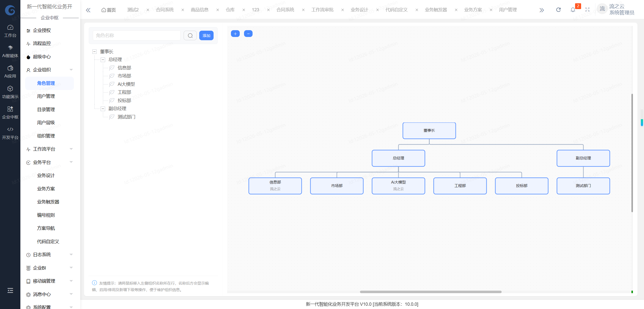Open the 企业中枢 sidebar icon
644x309 pixels.
click(x=10, y=112)
